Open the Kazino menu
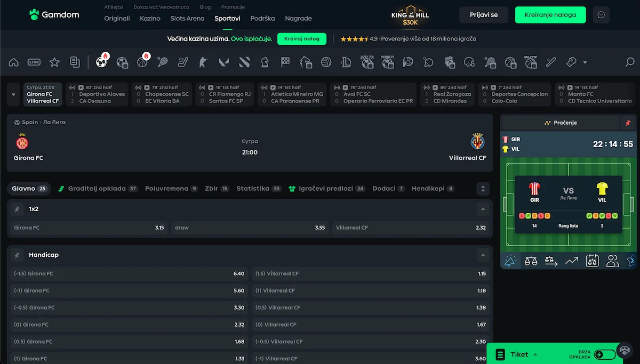The height and width of the screenshot is (364, 640). point(150,18)
